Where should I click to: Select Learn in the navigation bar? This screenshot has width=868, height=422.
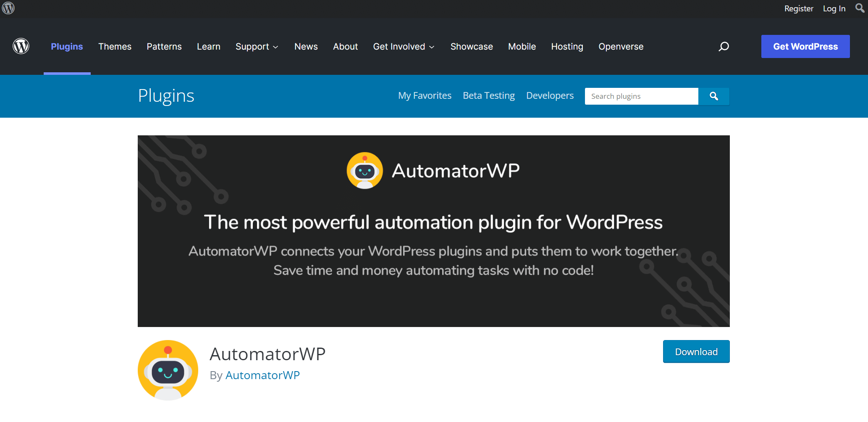[209, 46]
